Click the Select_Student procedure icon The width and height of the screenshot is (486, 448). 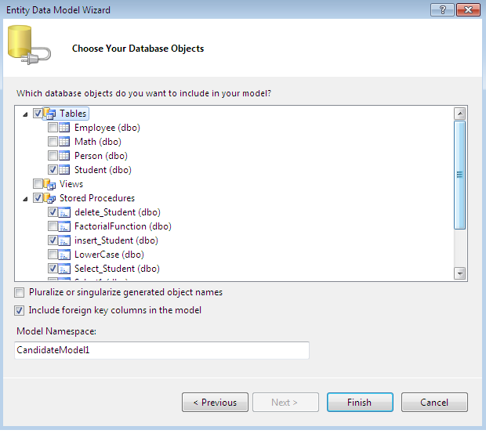(x=64, y=269)
